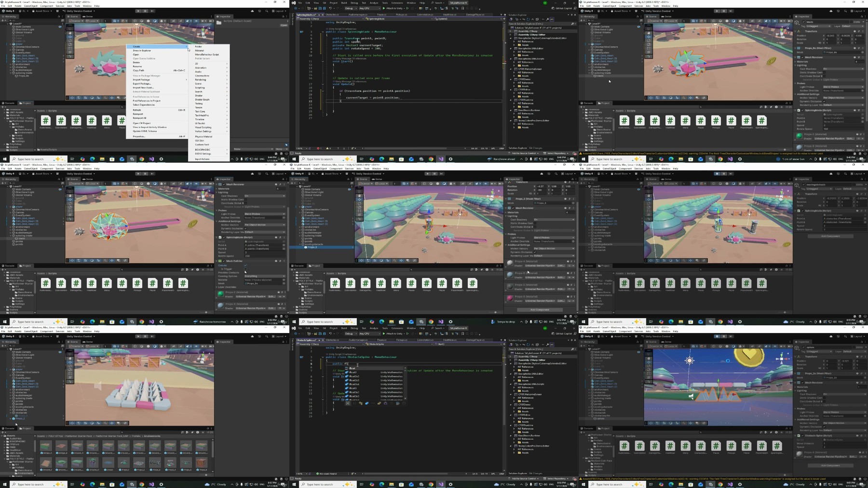This screenshot has height=488, width=868.
Task: Switch to Game tab in Mesh Collider Unity window
Action: [x=89, y=179]
